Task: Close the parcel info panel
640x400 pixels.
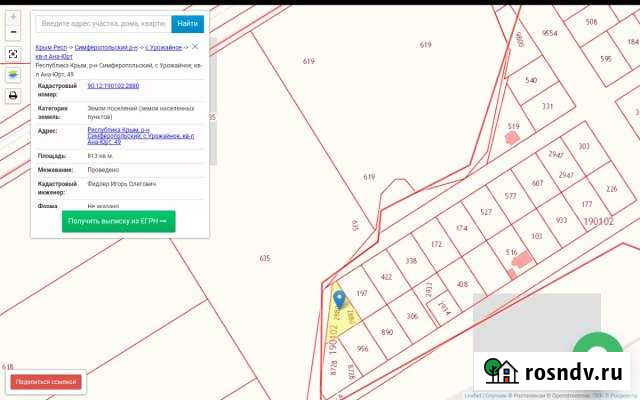Action: [x=195, y=46]
